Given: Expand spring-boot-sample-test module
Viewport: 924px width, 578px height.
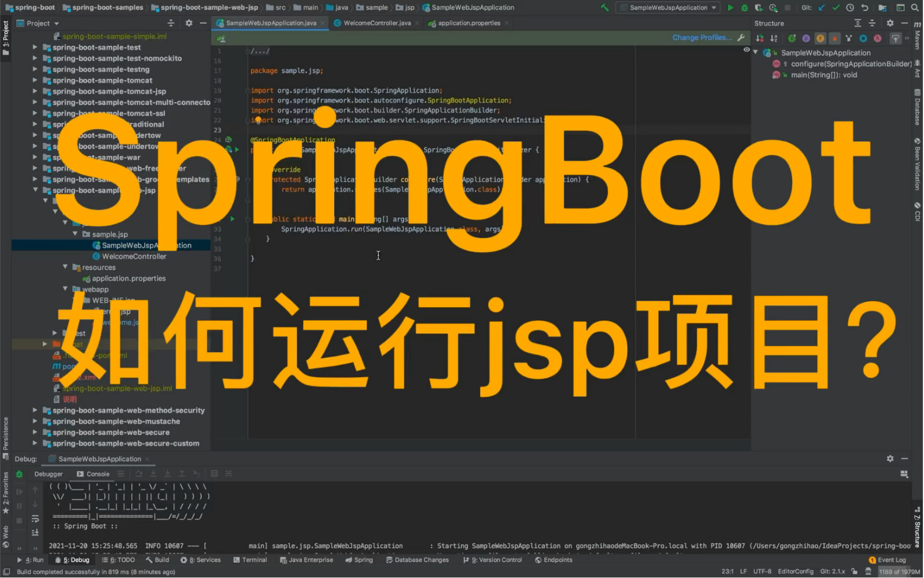Looking at the screenshot, I should click(35, 47).
